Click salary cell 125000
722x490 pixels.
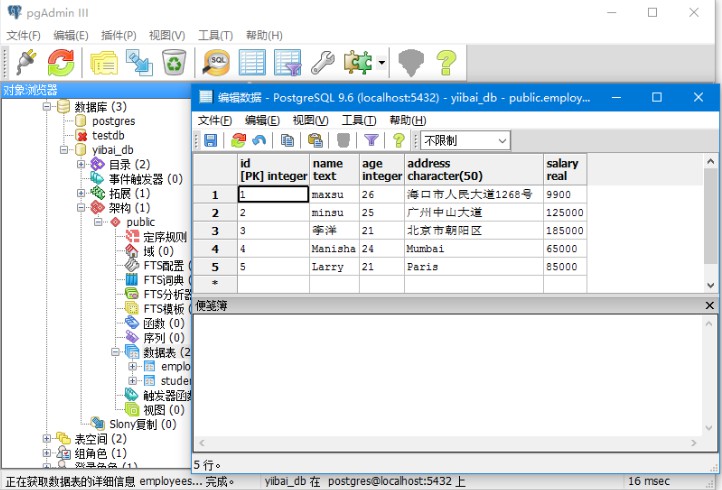click(x=565, y=213)
